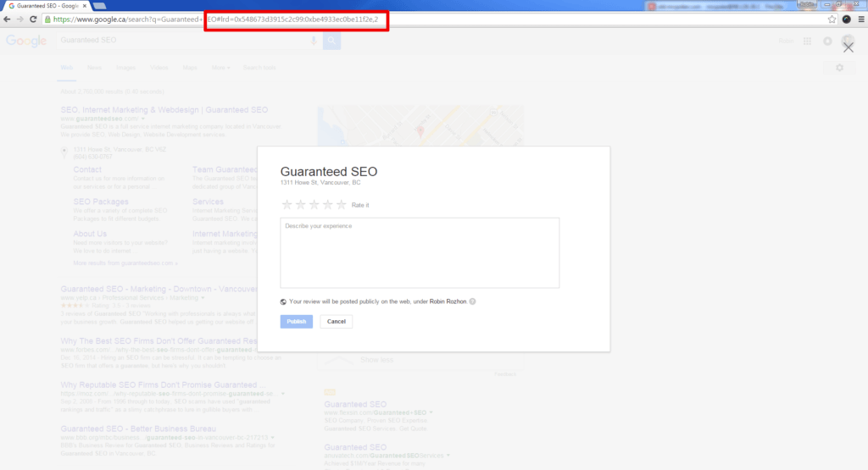The image size is (868, 470).
Task: Rate three stars in review dialog
Action: [314, 205]
